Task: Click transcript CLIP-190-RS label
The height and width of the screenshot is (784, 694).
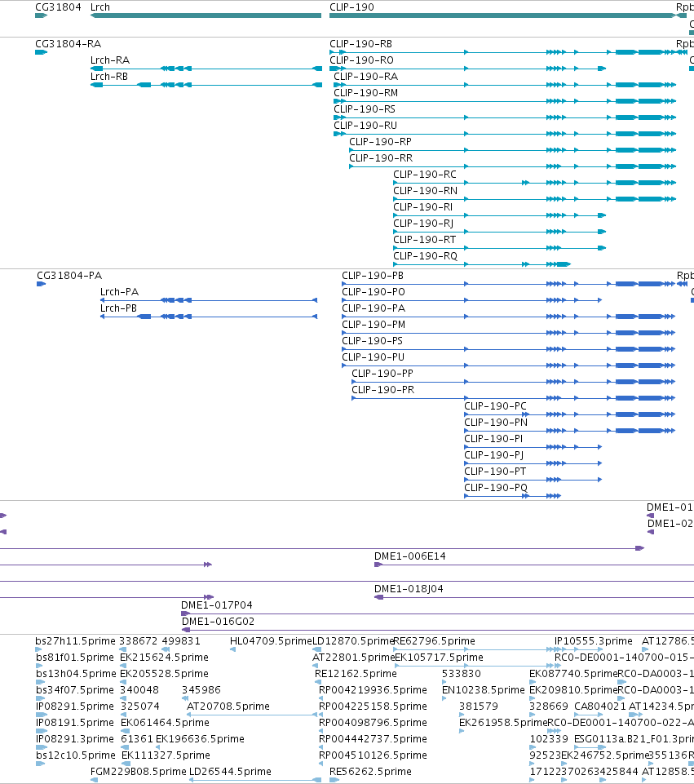Action: (x=365, y=109)
